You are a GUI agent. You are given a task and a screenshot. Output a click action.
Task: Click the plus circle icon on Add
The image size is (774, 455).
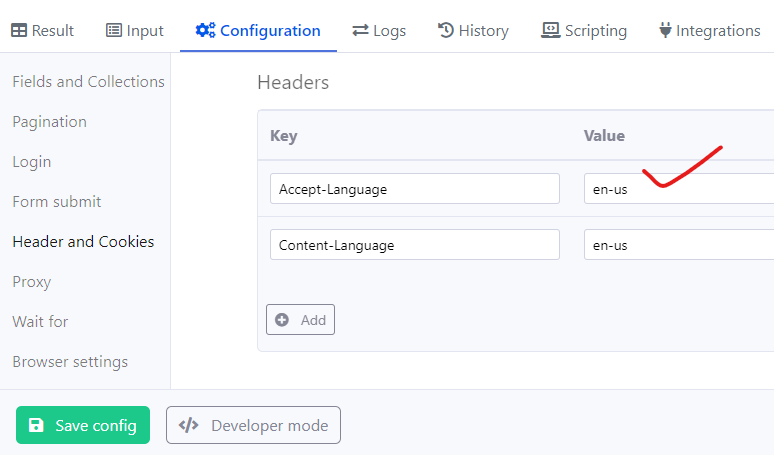[x=282, y=320]
